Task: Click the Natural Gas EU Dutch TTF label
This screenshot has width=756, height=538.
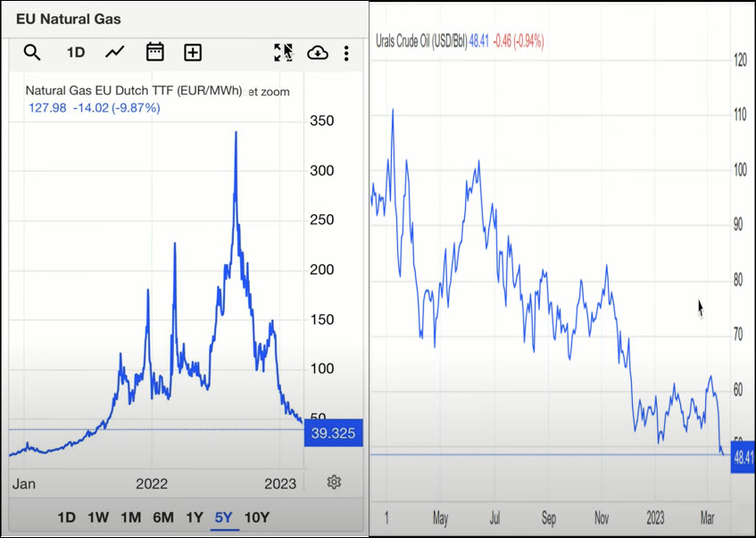Action: (134, 91)
